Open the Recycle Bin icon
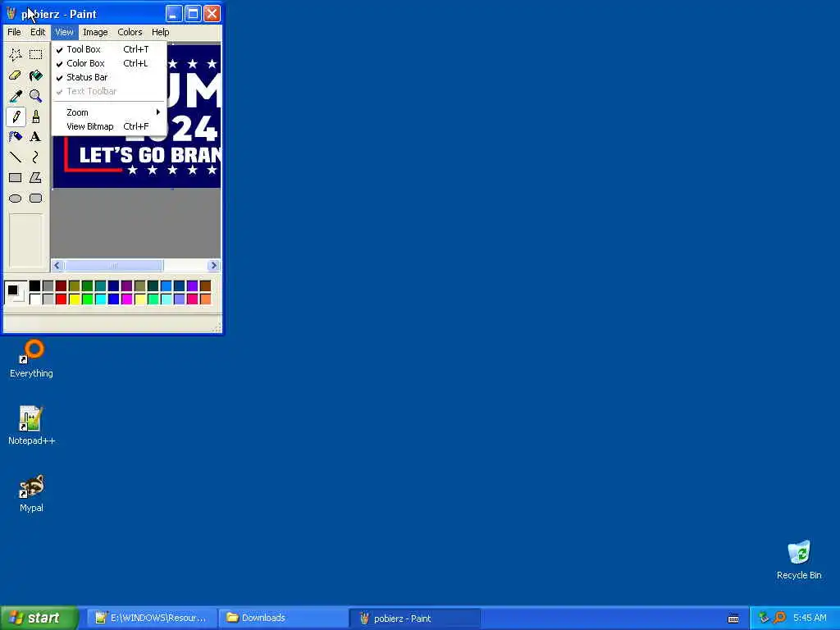 click(799, 559)
